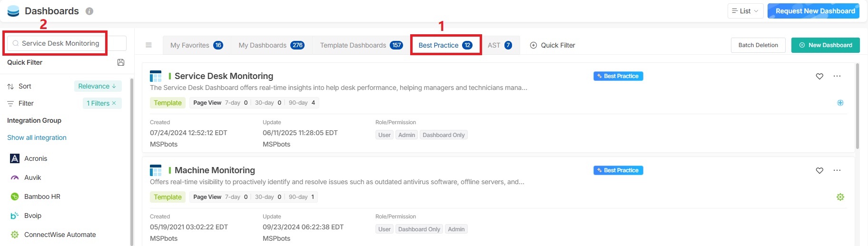Select the Acronis integration
The image size is (868, 246).
[x=36, y=158]
